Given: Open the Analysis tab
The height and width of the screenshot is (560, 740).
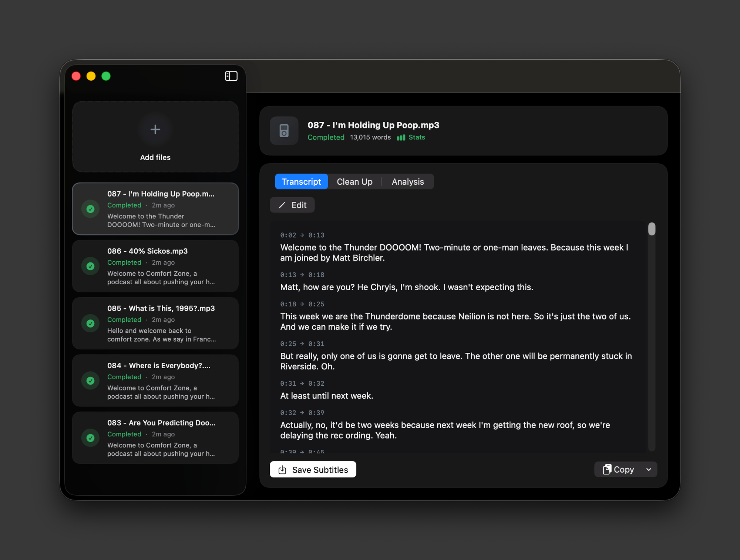Looking at the screenshot, I should (x=407, y=182).
